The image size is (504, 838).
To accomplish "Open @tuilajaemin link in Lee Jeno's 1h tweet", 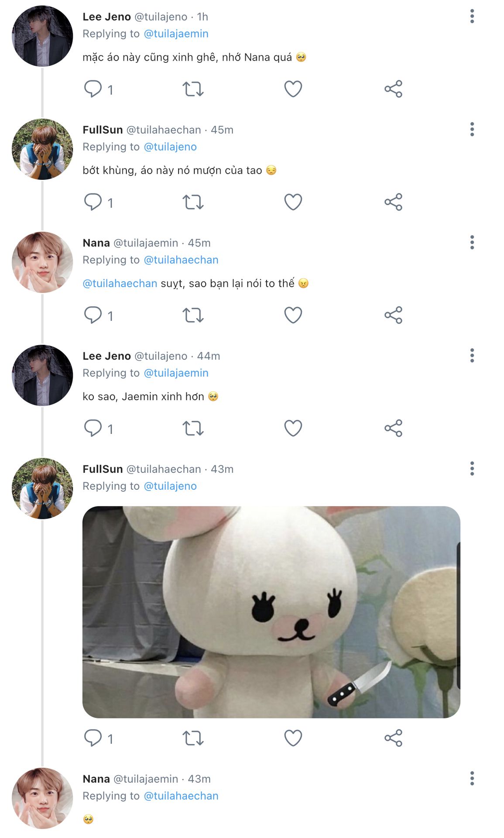I will pyautogui.click(x=176, y=34).
